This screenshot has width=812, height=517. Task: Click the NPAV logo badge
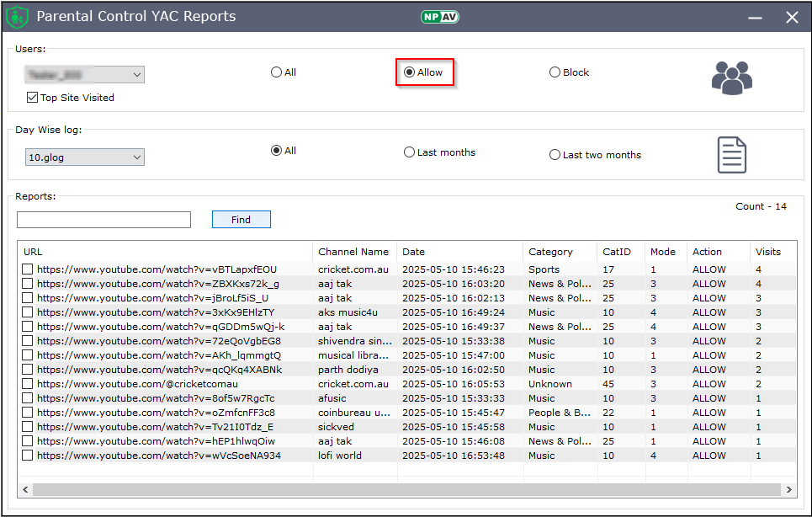pyautogui.click(x=439, y=17)
